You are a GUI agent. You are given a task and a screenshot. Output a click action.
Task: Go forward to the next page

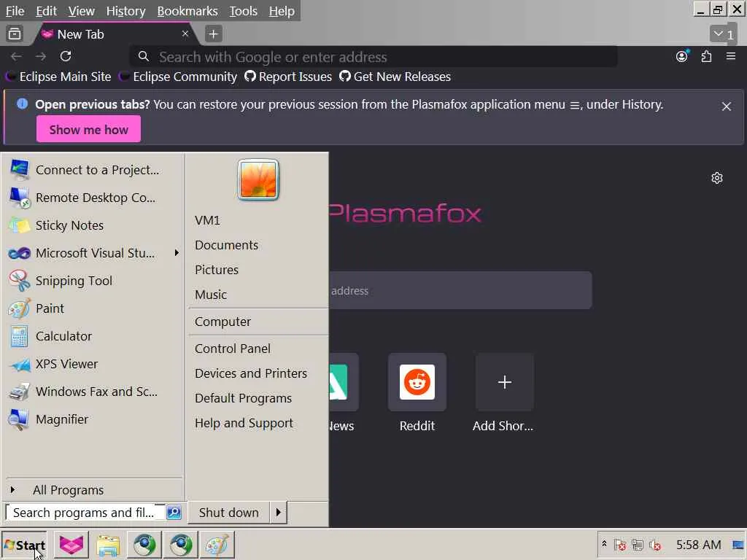[x=41, y=56]
